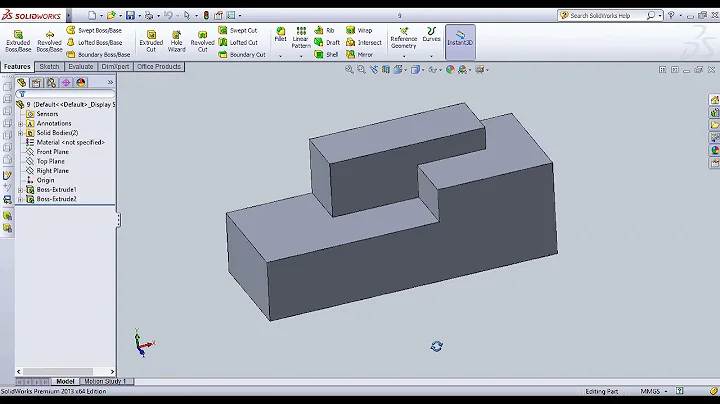
Task: Open PropertyManager tab
Action: click(36, 83)
